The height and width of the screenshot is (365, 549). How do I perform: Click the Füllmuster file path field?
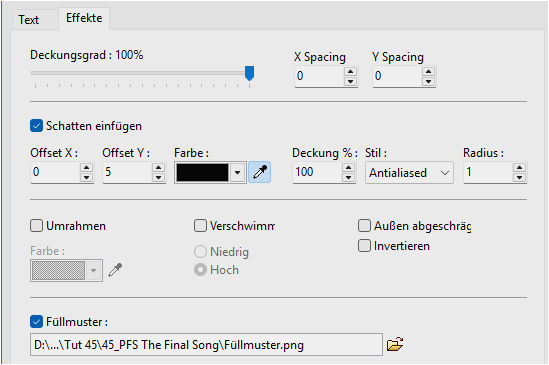pyautogui.click(x=206, y=345)
